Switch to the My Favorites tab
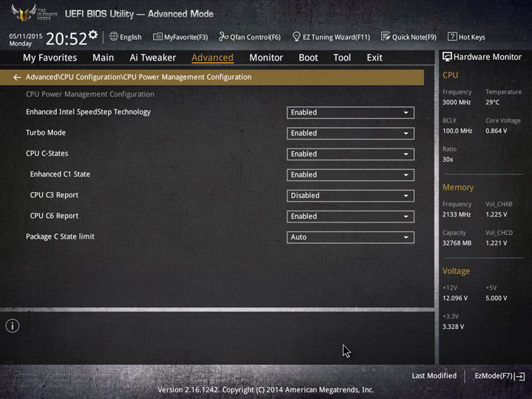 [50, 58]
